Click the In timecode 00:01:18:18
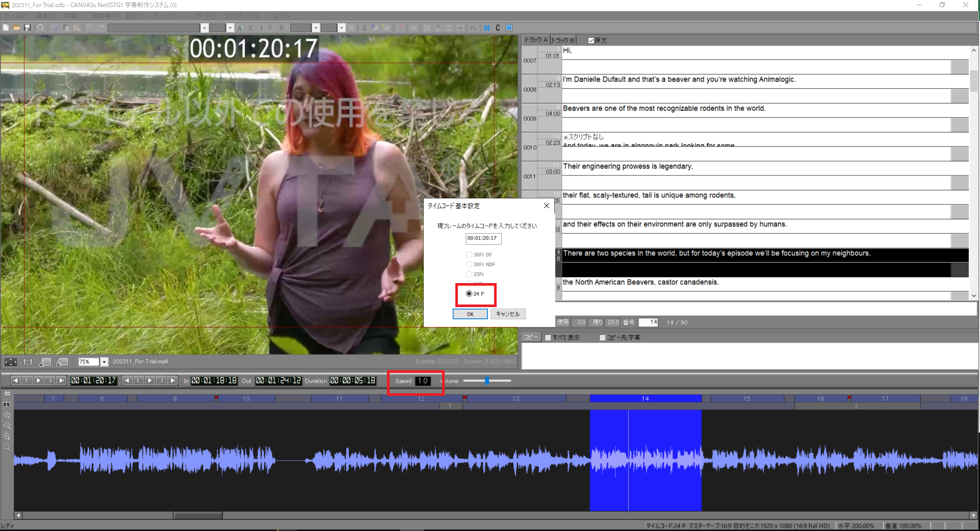 pos(214,381)
